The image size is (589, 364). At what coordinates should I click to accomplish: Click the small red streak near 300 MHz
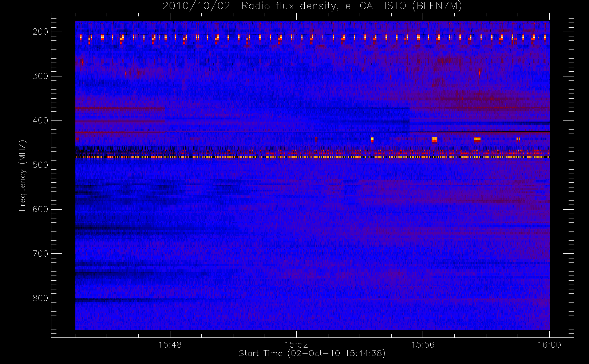tap(479, 72)
